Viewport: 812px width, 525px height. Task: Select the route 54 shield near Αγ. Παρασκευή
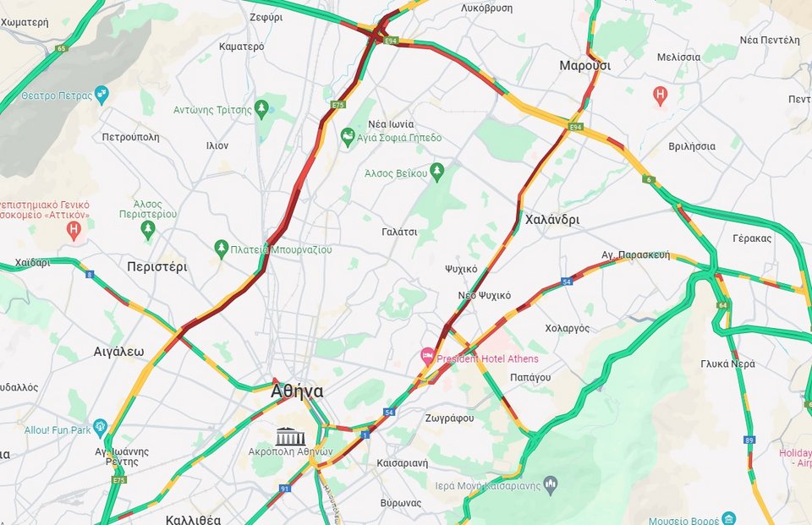pyautogui.click(x=567, y=282)
